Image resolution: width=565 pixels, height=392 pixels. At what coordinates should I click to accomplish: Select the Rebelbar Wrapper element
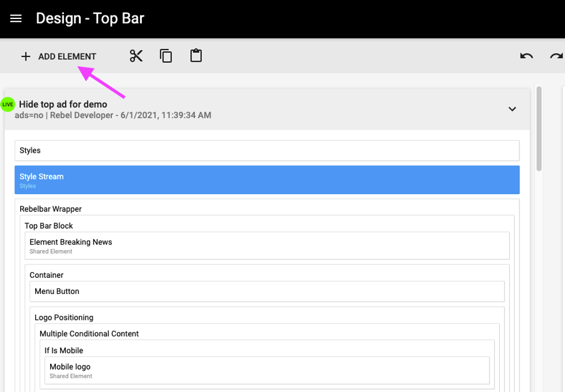click(x=51, y=209)
